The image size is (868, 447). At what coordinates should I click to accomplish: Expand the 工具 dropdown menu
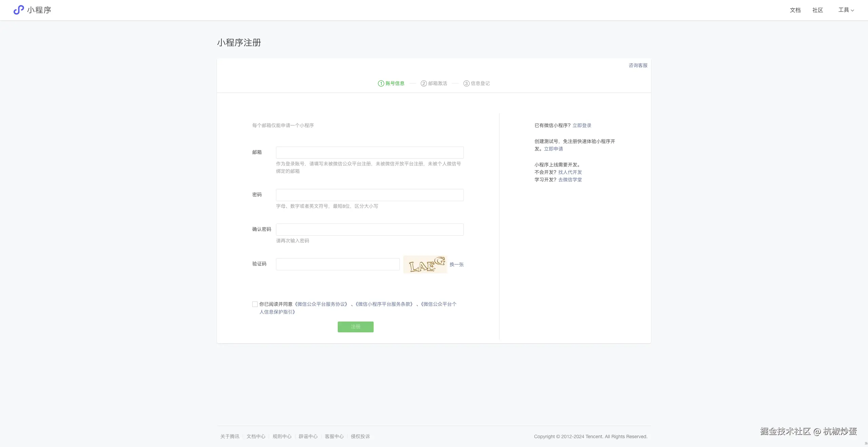point(846,10)
